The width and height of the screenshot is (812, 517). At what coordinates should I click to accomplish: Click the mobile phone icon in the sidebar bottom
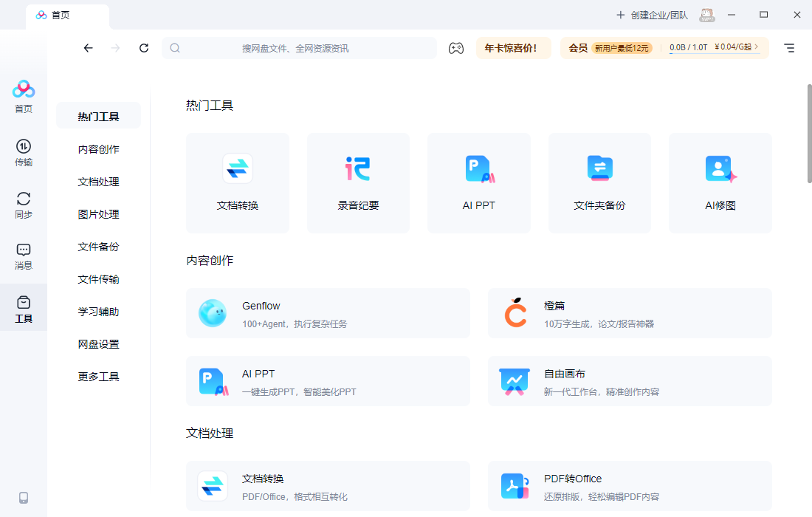tap(24, 498)
